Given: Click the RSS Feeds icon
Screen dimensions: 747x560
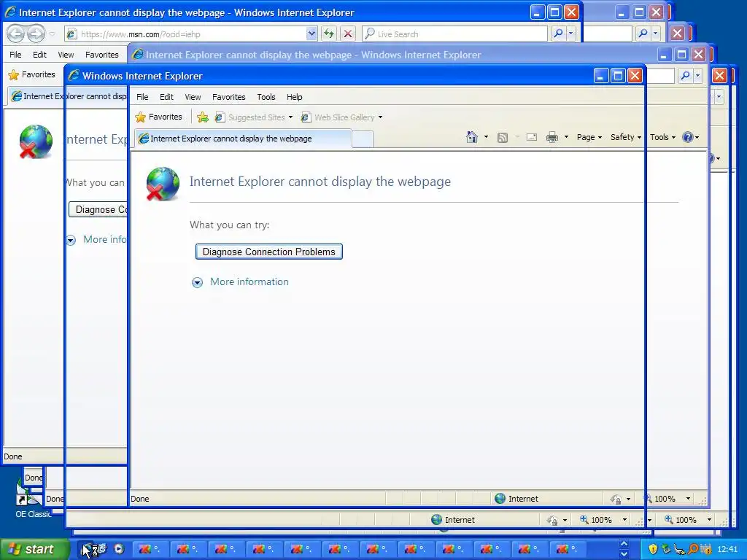Looking at the screenshot, I should click(x=502, y=138).
